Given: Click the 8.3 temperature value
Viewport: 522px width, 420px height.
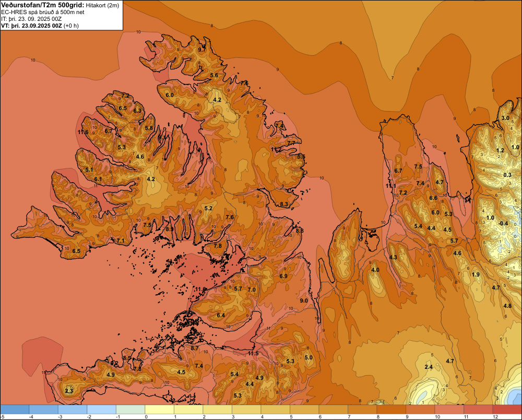Looking at the screenshot, I should point(284,204).
